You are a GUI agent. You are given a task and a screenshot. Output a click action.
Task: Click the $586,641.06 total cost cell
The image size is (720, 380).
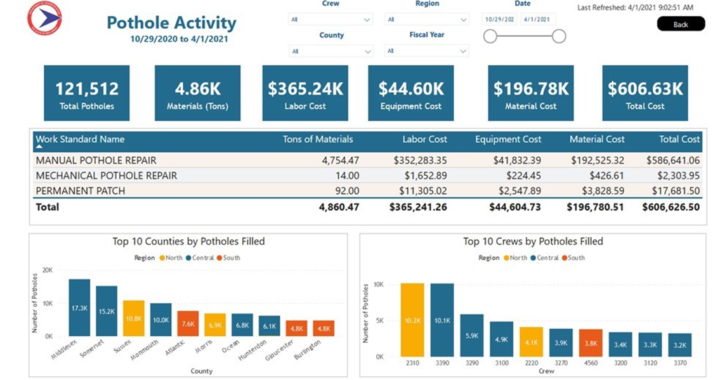point(673,160)
